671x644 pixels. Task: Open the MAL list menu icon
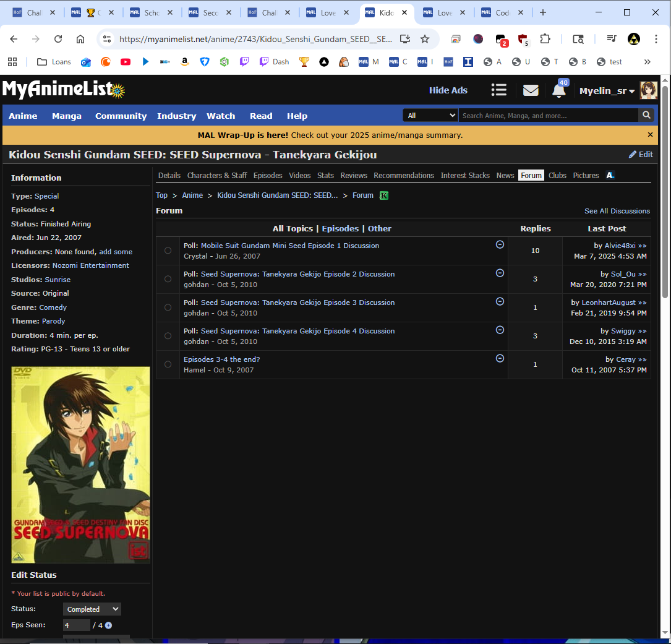click(498, 90)
